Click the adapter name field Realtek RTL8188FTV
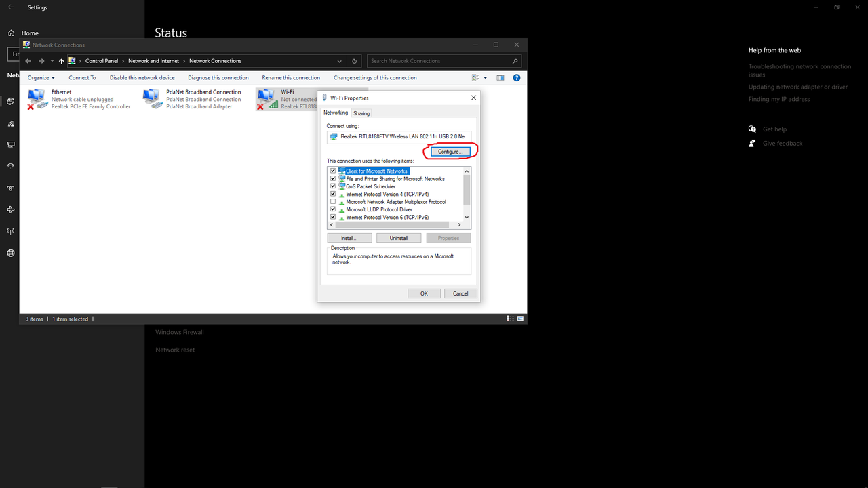Screen dimensions: 868x488 pos(399,136)
